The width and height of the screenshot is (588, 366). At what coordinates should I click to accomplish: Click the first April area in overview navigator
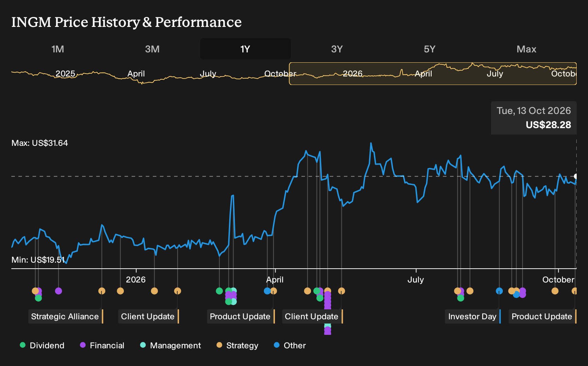click(x=136, y=74)
